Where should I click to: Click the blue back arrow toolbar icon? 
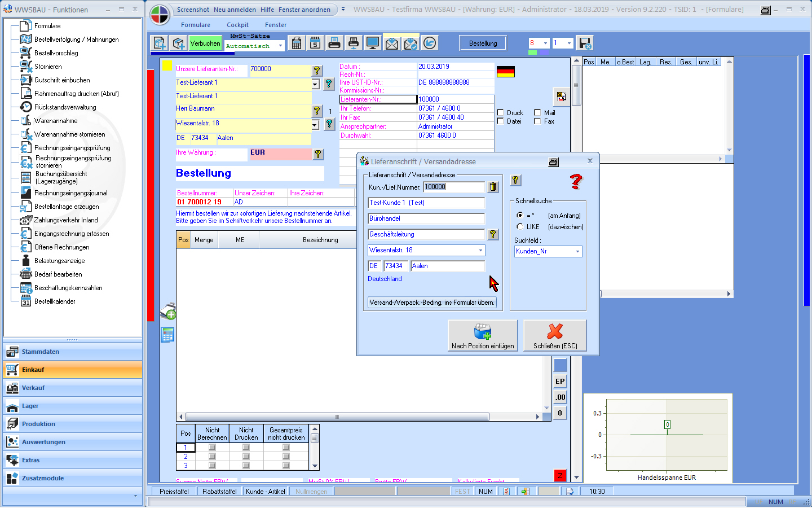(x=430, y=43)
